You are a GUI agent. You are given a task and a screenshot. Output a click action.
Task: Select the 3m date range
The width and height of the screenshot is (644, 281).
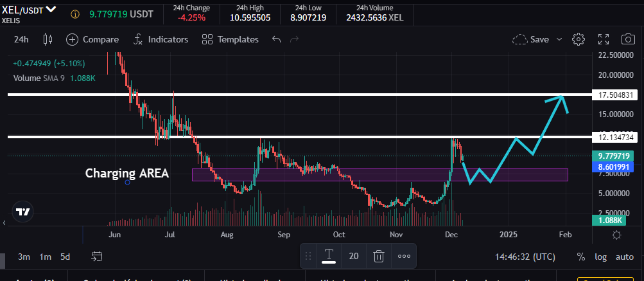(x=24, y=257)
